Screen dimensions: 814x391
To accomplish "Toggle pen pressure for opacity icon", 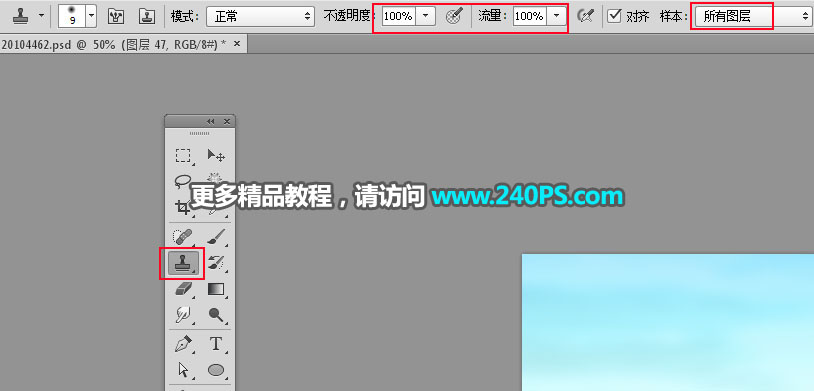I will pyautogui.click(x=454, y=17).
